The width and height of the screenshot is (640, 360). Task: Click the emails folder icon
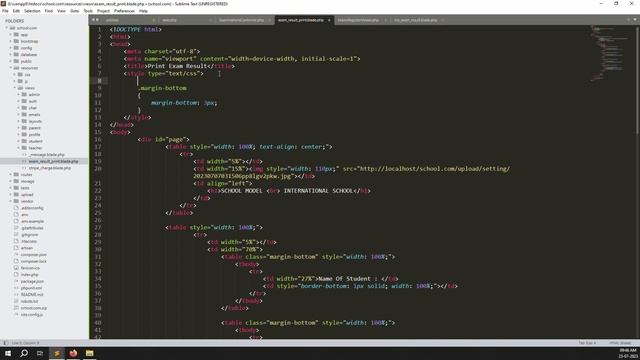(x=24, y=115)
